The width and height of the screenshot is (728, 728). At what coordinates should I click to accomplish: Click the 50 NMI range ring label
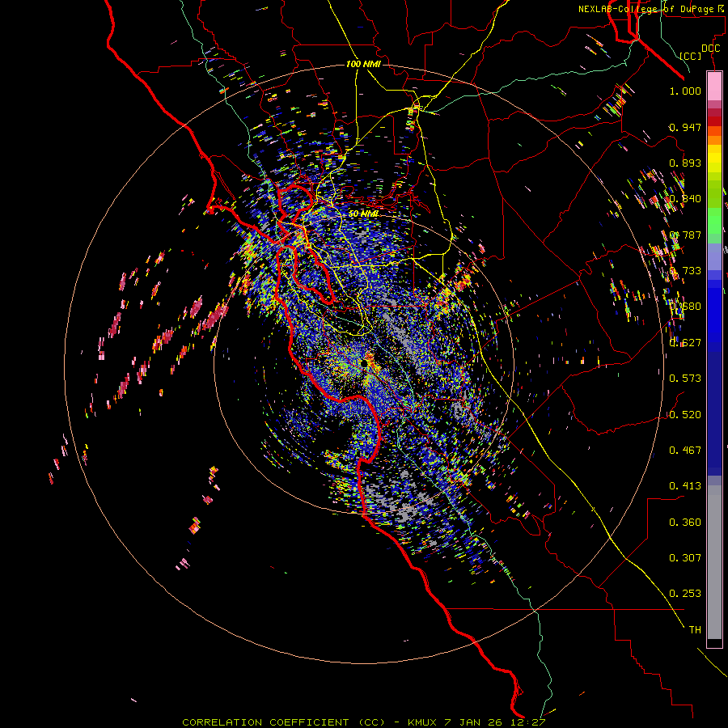tap(363, 214)
